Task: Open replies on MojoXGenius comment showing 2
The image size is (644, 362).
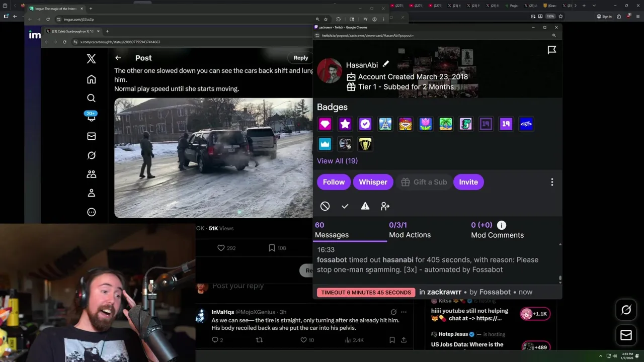Action: [215, 340]
